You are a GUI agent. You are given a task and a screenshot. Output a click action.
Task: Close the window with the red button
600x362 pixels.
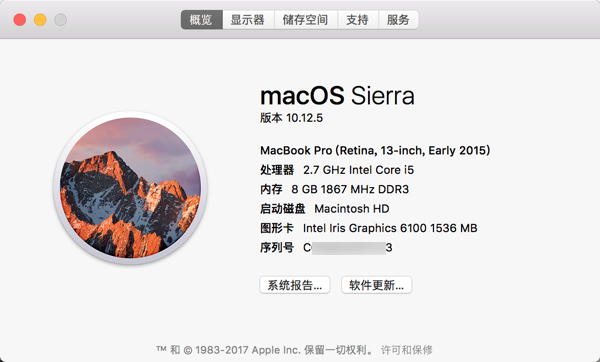20,20
